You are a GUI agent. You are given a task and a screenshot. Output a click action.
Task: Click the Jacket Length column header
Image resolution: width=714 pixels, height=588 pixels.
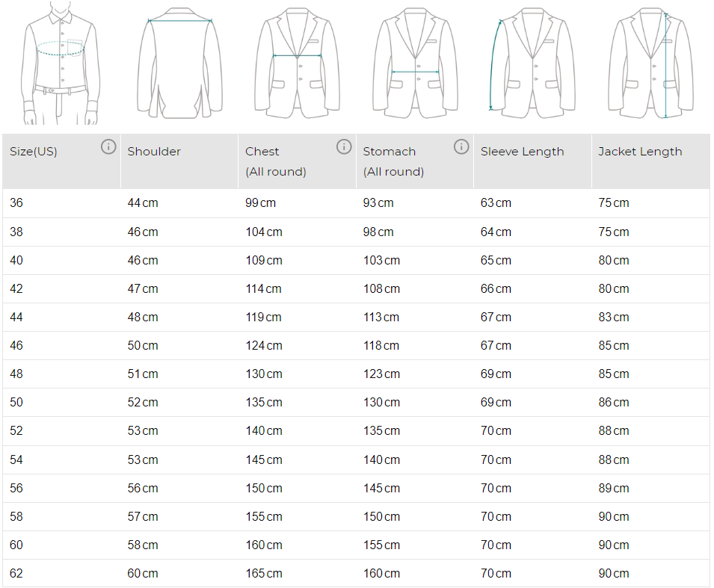point(640,152)
